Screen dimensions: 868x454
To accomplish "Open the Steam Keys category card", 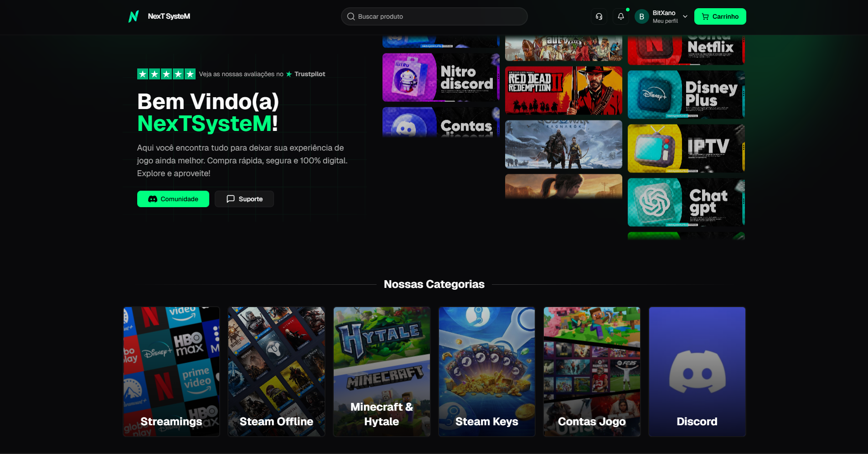I will pyautogui.click(x=486, y=371).
